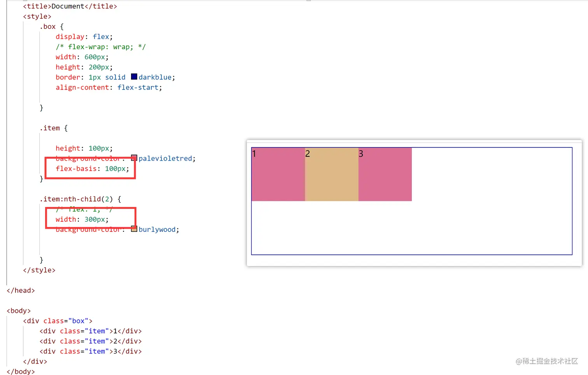Click the item div containing 1
The image size is (588, 375).
tap(91, 331)
